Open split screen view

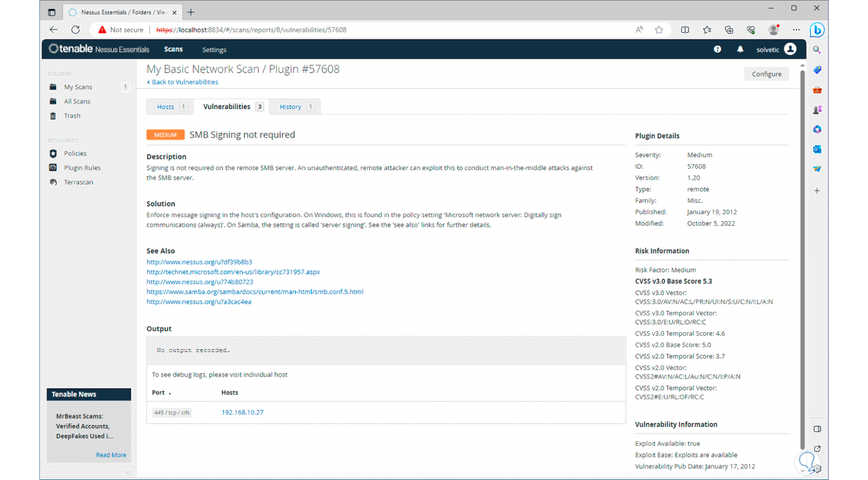pyautogui.click(x=685, y=30)
